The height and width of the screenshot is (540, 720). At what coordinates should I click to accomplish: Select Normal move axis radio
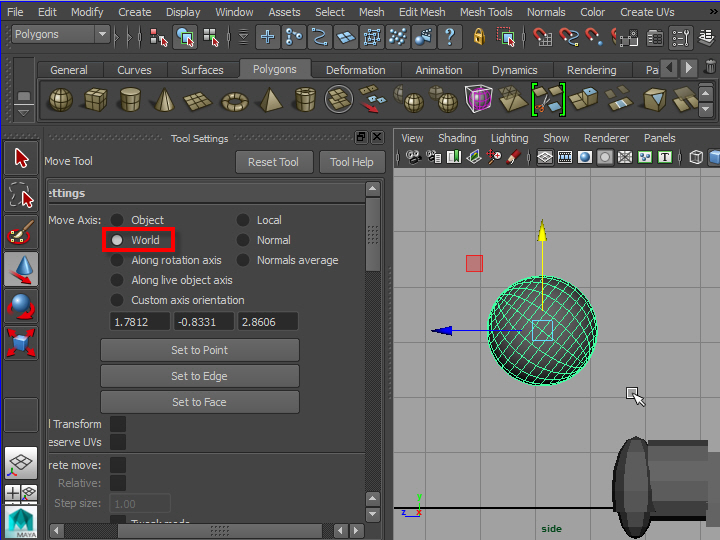click(x=243, y=240)
